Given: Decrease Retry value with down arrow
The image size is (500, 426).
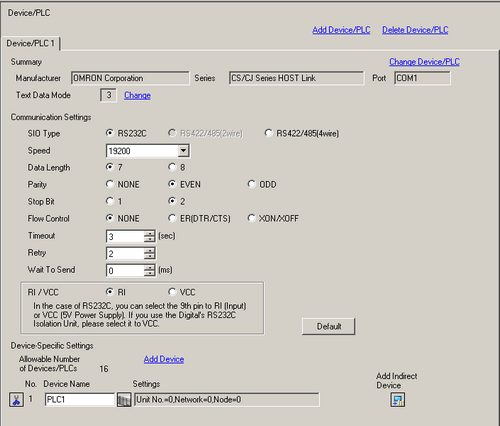Looking at the screenshot, I should tap(150, 256).
